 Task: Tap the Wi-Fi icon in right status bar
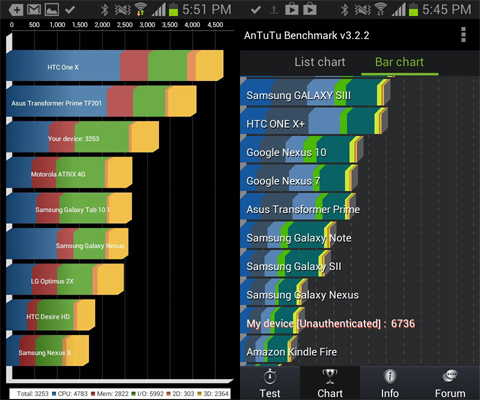(x=381, y=10)
